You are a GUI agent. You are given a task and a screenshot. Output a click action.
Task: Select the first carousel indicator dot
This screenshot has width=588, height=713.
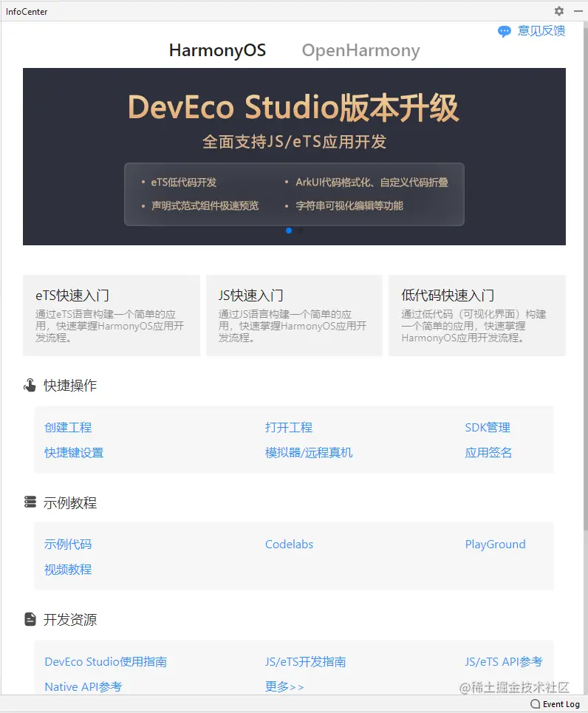point(289,231)
